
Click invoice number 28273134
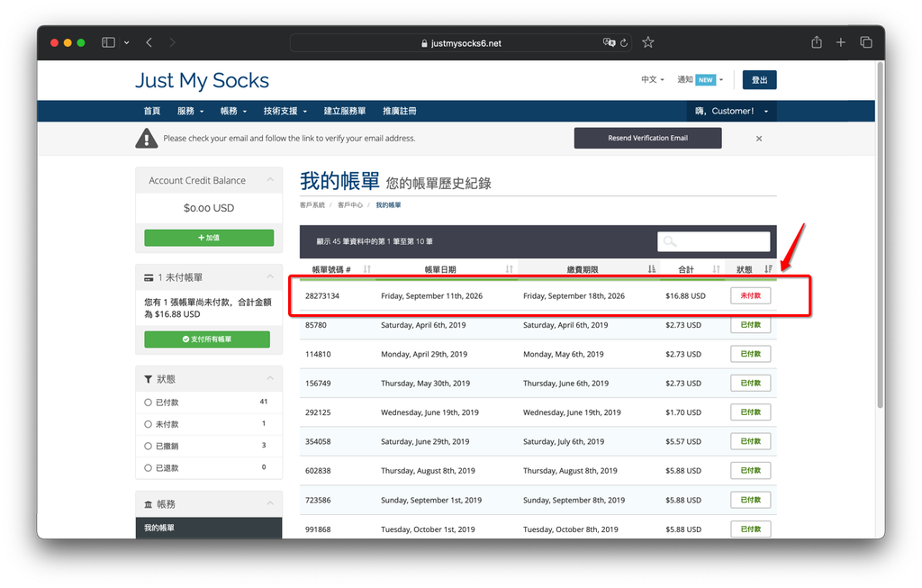(322, 295)
